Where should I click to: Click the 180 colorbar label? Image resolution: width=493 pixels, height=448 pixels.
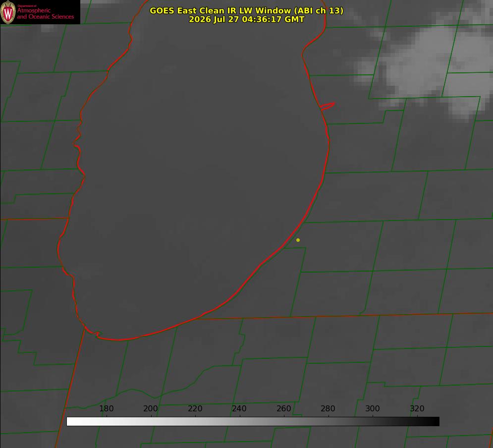(x=106, y=408)
